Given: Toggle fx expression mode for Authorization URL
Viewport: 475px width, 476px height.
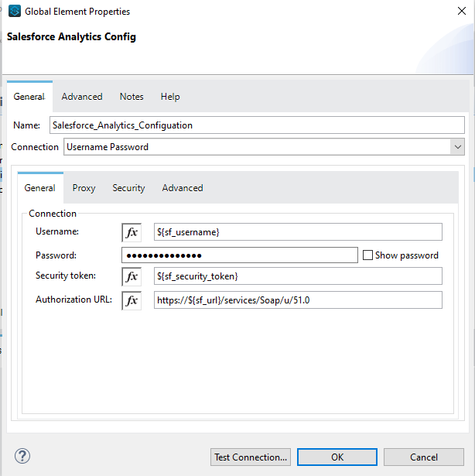Looking at the screenshot, I should pyautogui.click(x=132, y=300).
